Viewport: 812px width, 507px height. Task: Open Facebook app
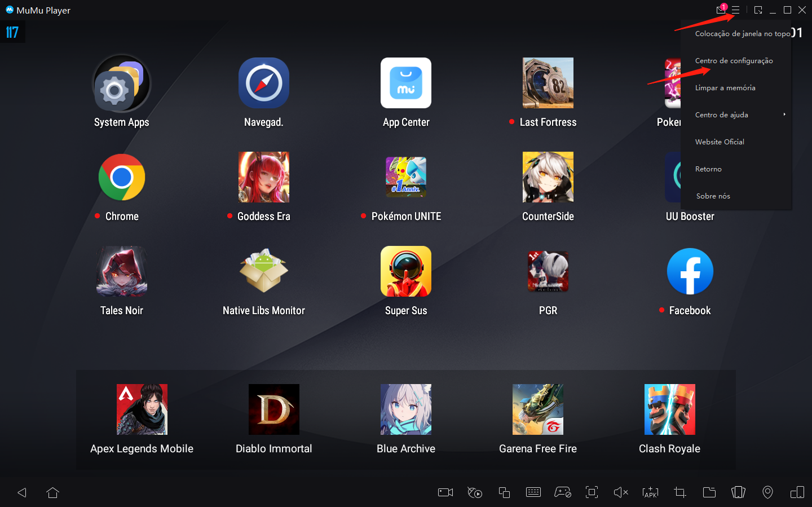690,271
